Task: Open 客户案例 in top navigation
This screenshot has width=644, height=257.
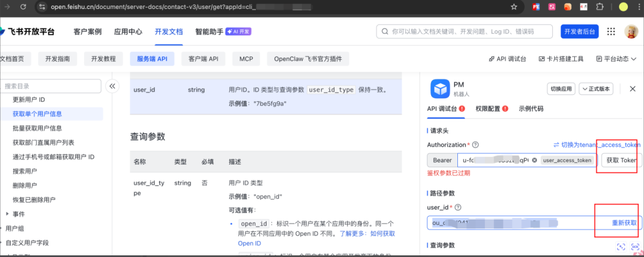Action: 88,32
